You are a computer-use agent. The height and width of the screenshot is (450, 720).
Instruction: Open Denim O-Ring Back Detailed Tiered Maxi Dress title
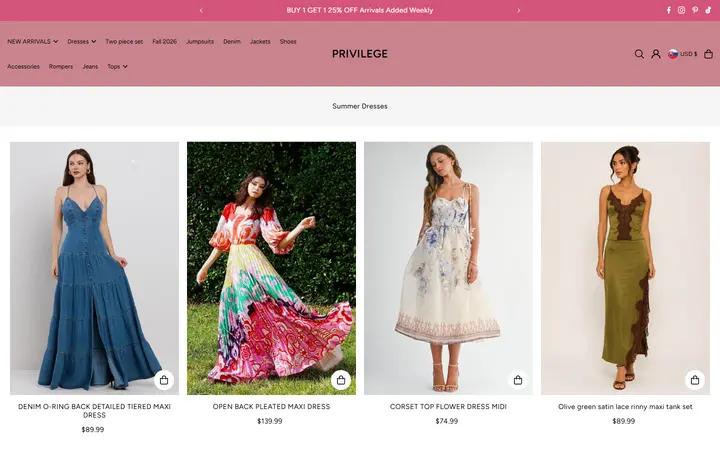[94, 411]
